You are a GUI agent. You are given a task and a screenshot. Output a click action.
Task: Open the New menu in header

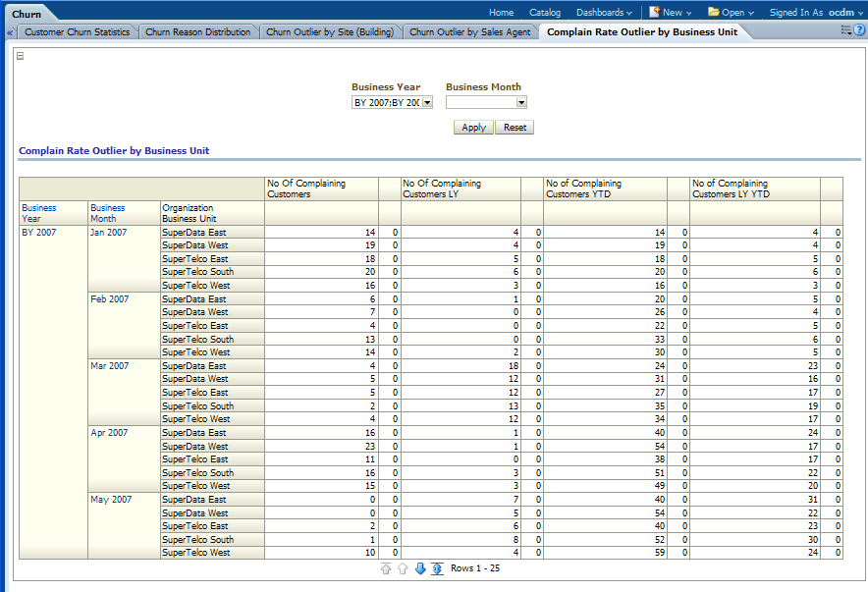671,13
